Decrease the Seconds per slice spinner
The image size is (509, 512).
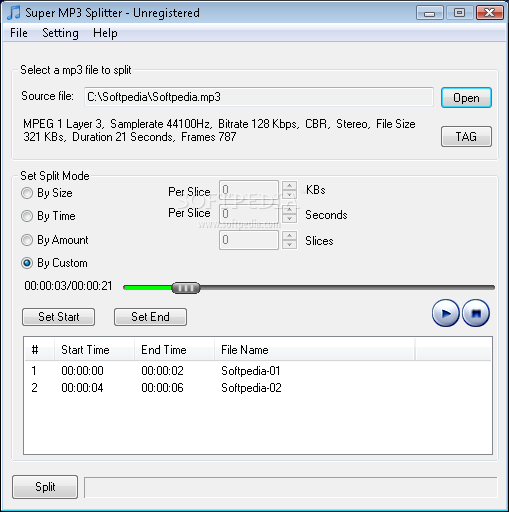click(289, 218)
